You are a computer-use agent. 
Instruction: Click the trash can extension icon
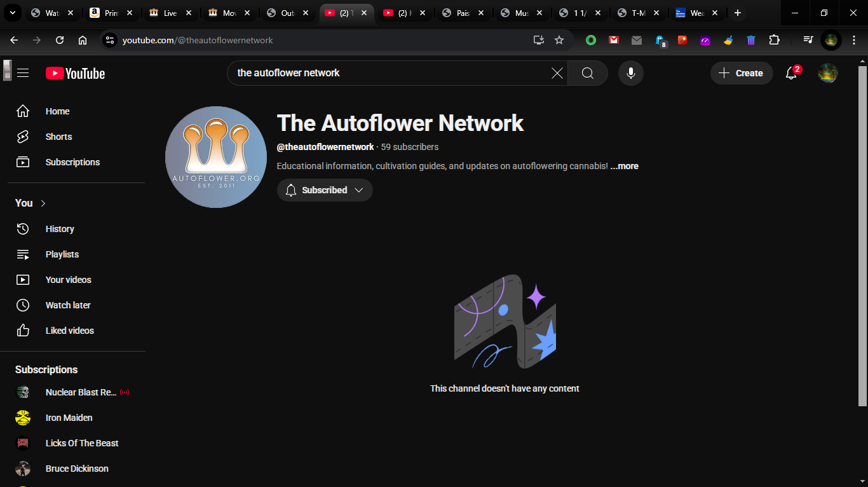click(x=751, y=40)
